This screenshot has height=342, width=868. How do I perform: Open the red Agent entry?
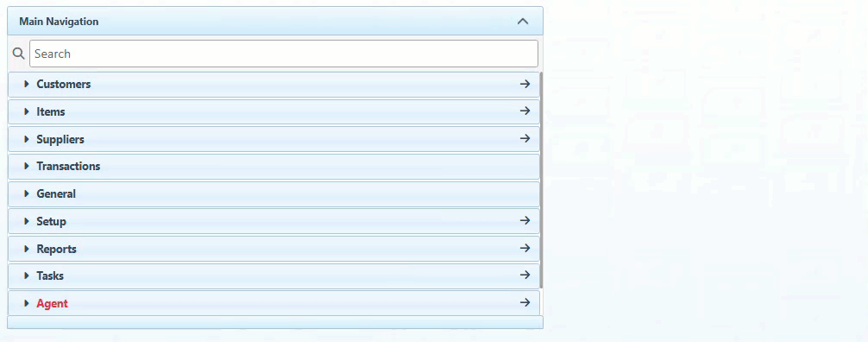click(x=52, y=304)
